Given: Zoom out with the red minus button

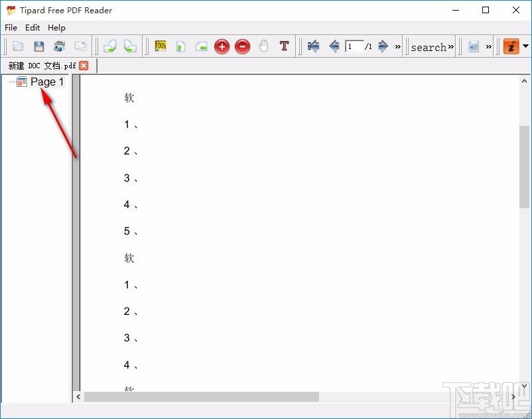Looking at the screenshot, I should 243,46.
